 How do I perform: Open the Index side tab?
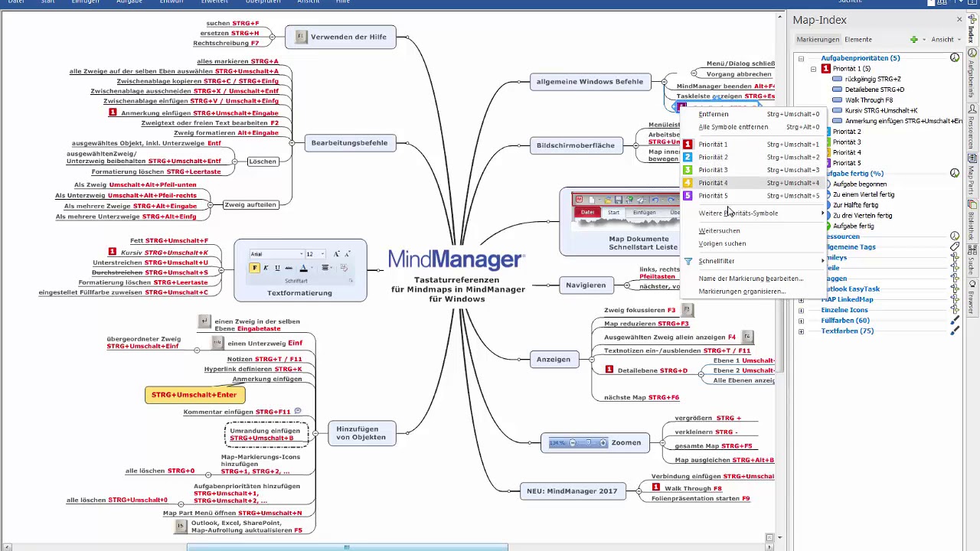972,31
